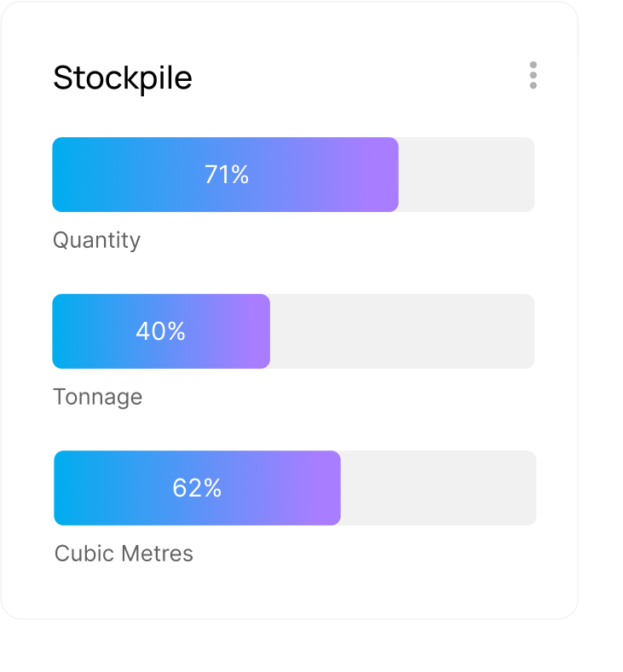Select the gray unfilled part of Tonnage bar
This screenshot has height=672, width=623.
[402, 331]
